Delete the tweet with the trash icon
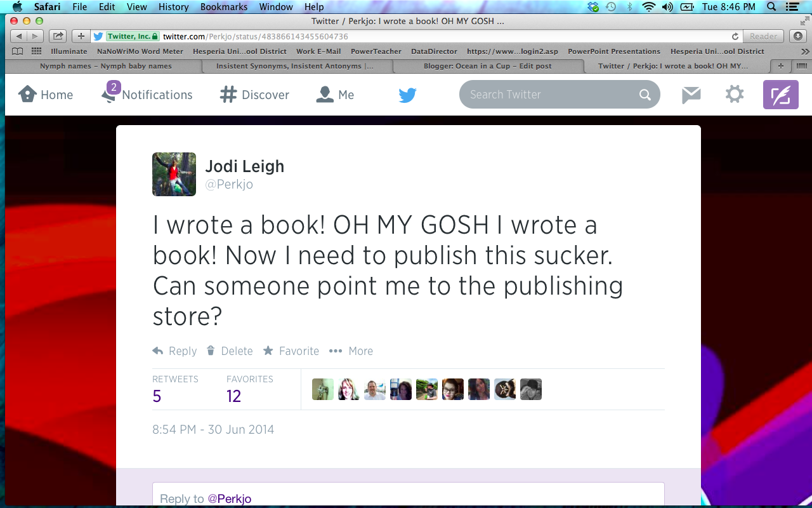 coord(230,351)
